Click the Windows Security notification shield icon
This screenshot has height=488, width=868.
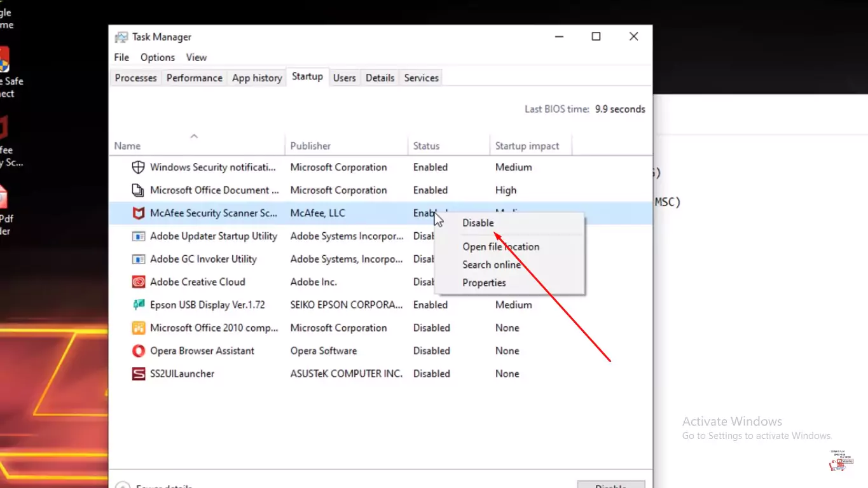coord(138,167)
